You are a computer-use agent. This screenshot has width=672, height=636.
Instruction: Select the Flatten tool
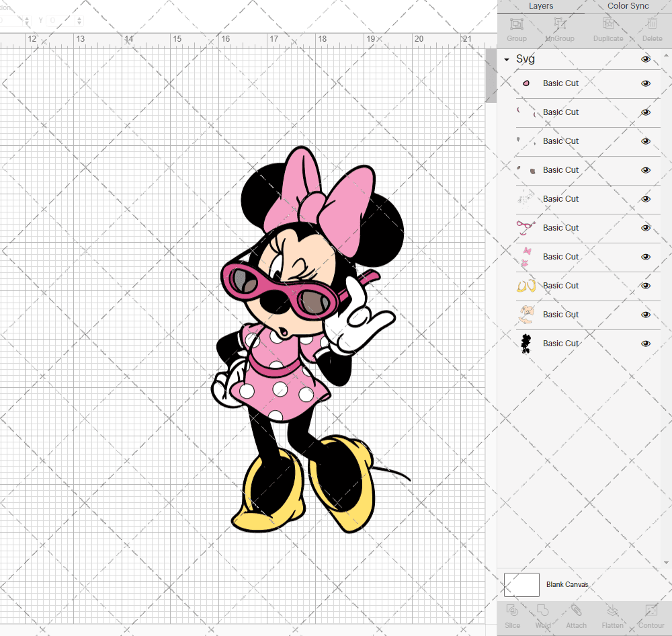[612, 617]
